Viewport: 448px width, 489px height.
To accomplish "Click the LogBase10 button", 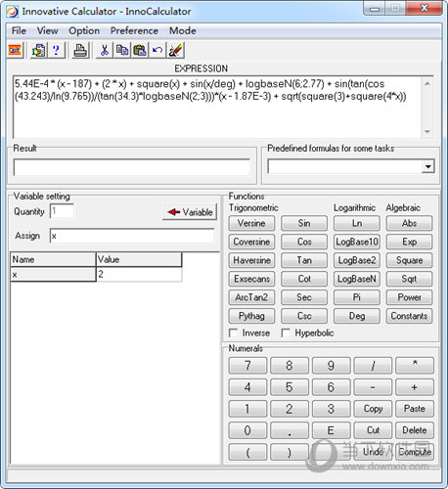I will pyautogui.click(x=357, y=242).
